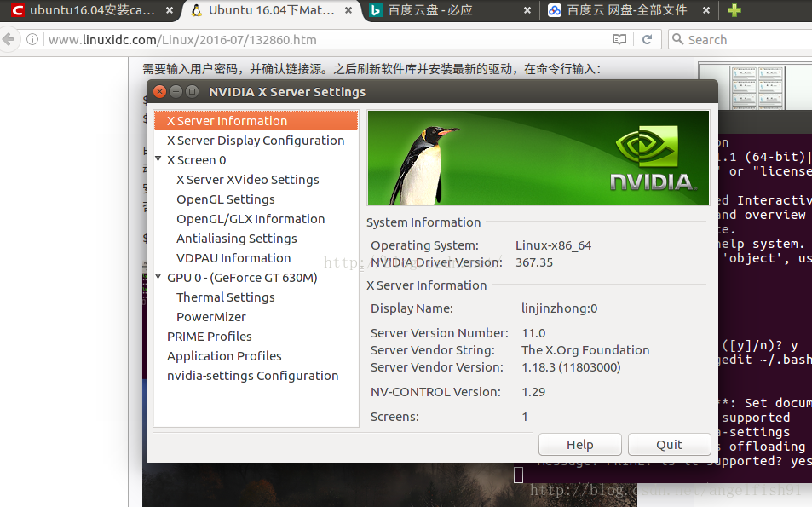Select X Server Information in sidebar
Screen dimensions: 812x507
tap(256, 121)
